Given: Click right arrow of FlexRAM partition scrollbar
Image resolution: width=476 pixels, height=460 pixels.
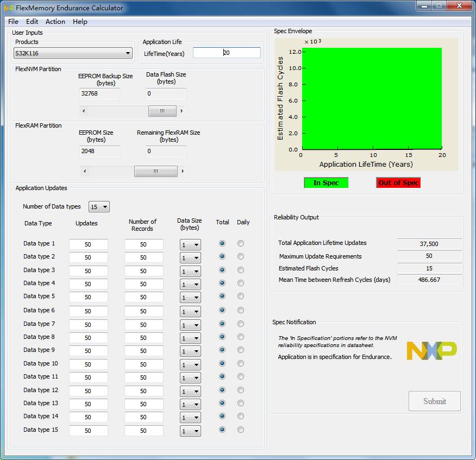Looking at the screenshot, I should coord(183,171).
